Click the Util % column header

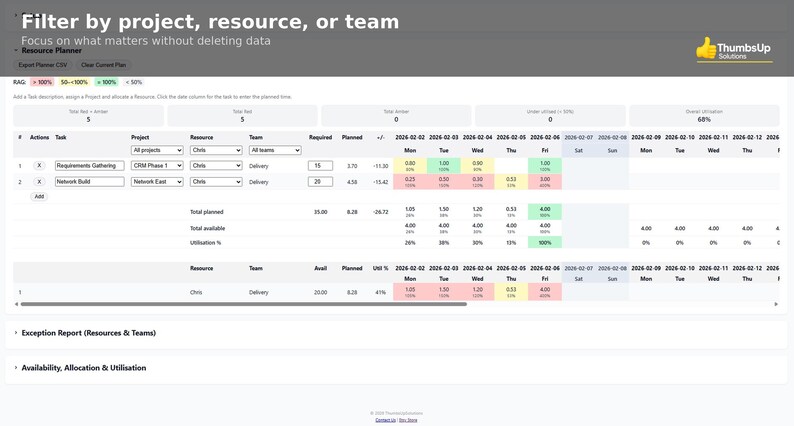point(381,268)
